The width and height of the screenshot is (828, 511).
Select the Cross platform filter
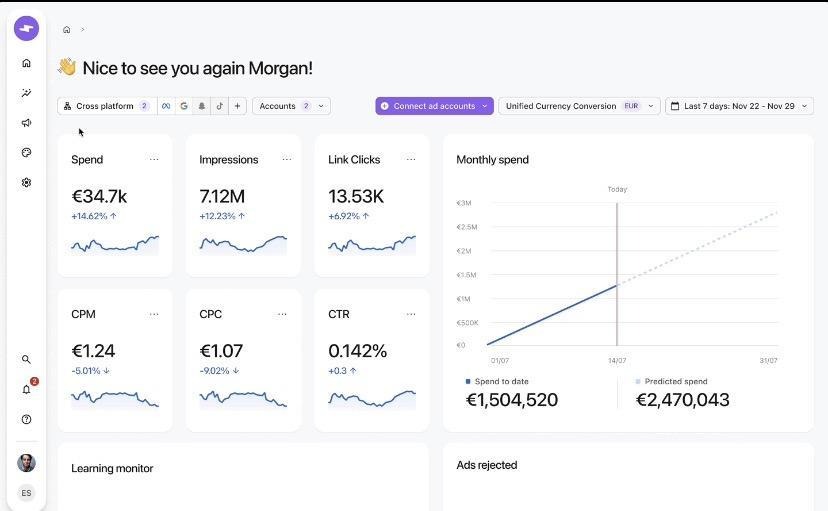pyautogui.click(x=107, y=106)
